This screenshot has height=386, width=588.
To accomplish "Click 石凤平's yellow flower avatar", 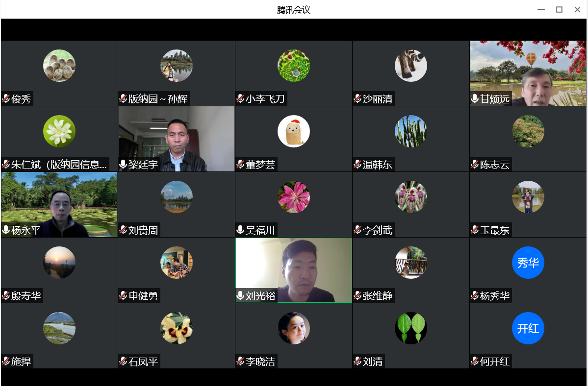I will pyautogui.click(x=177, y=328).
